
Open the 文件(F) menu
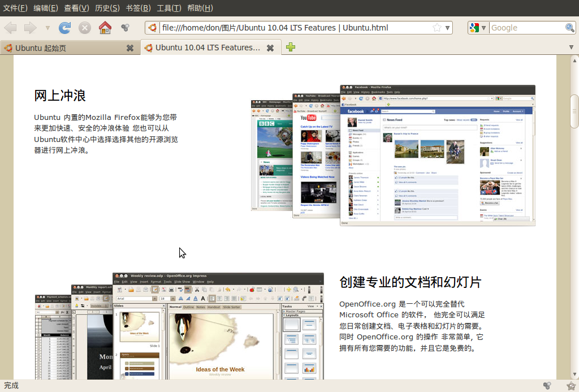[x=15, y=8]
